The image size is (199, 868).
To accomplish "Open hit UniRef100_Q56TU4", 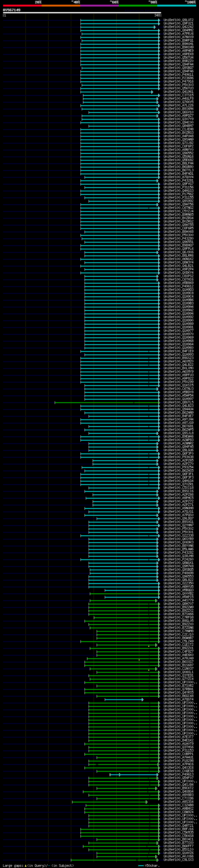I will (x=179, y=57).
